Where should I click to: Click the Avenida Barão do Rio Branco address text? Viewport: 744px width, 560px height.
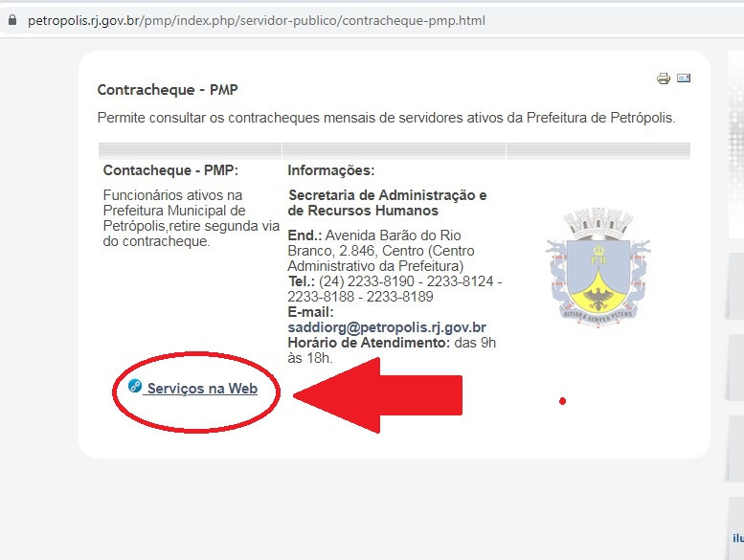(381, 251)
